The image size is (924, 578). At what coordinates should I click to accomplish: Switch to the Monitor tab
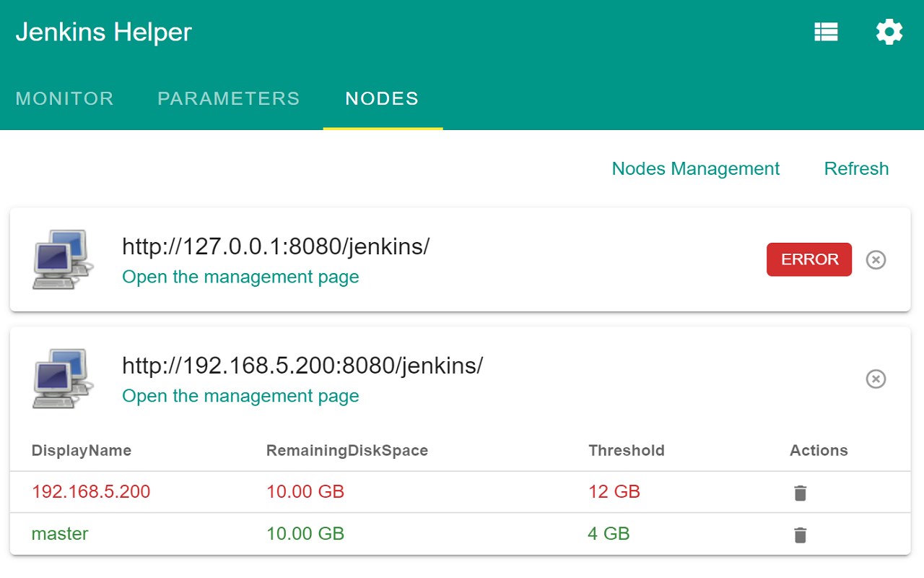(x=64, y=99)
